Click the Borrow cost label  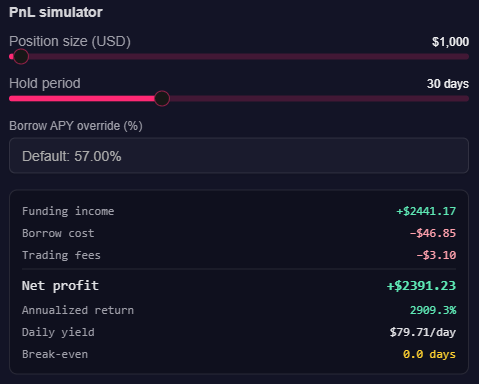(58, 233)
